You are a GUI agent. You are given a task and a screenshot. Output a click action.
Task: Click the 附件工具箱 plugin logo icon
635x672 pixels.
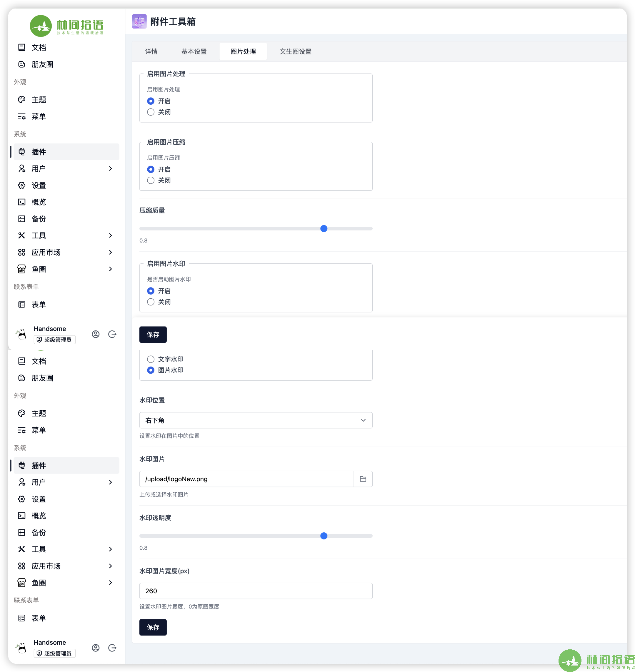[x=139, y=22]
